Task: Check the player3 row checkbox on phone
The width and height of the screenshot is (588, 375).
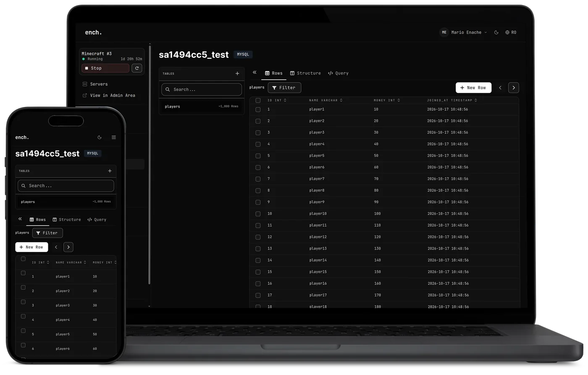Action: tap(23, 302)
